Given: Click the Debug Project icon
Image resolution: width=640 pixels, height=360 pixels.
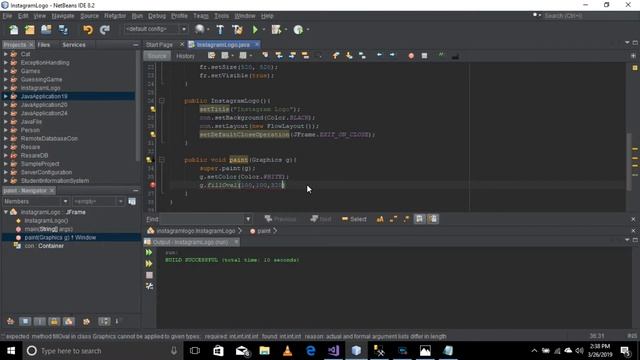Looking at the screenshot, I should point(276,30).
